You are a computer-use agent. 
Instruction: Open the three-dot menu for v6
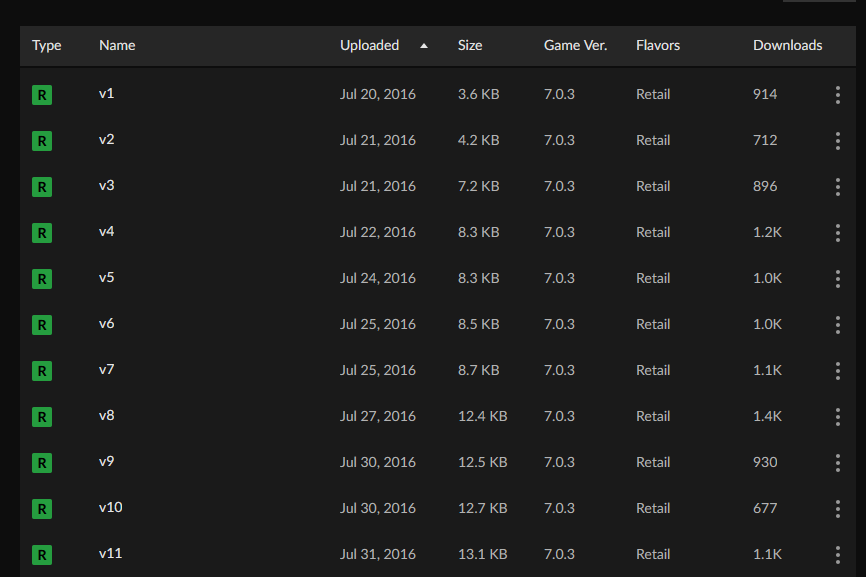[838, 325]
